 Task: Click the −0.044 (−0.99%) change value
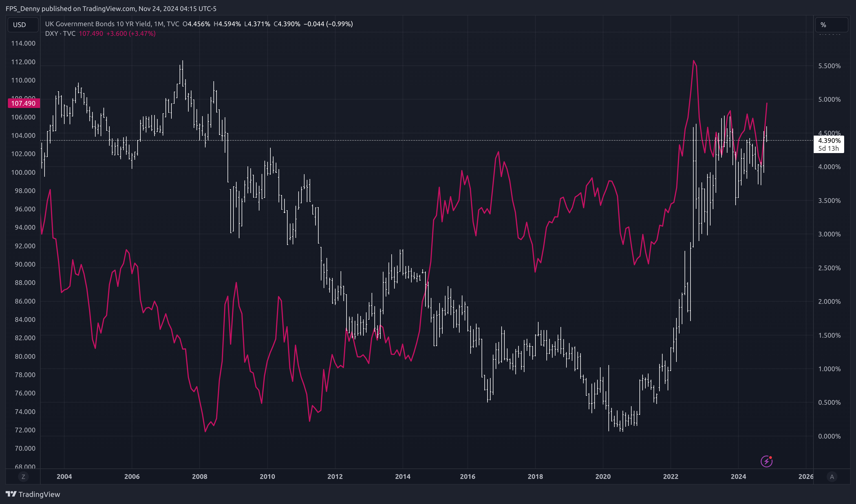328,24
